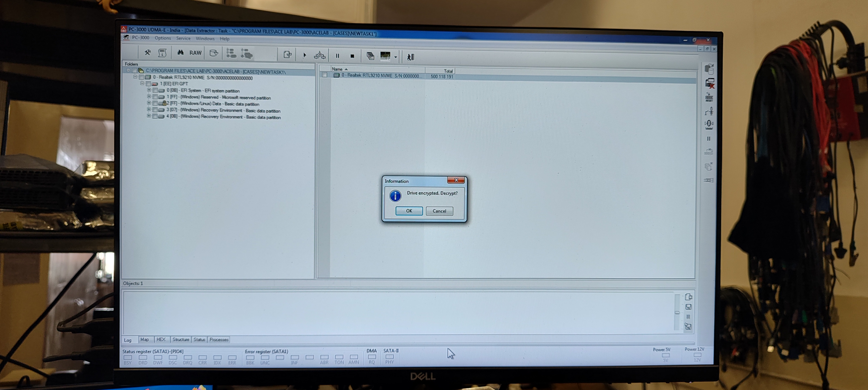Click the toolbar pause button
This screenshot has width=868, height=390.
click(337, 56)
